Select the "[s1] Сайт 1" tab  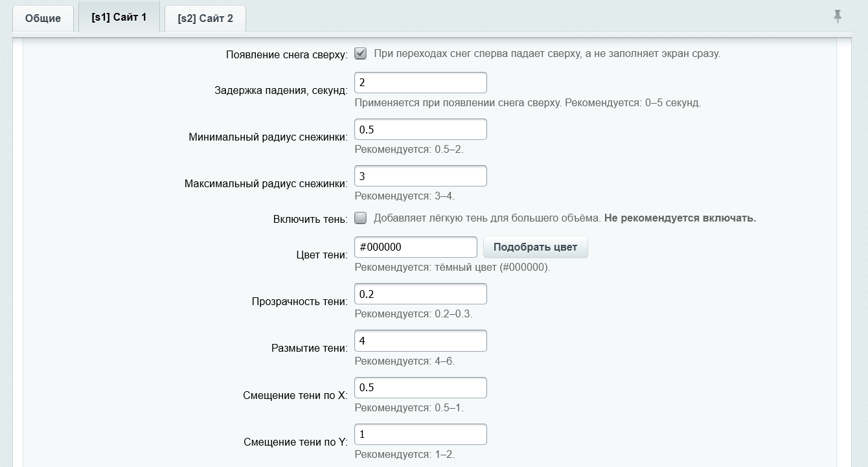(x=119, y=18)
